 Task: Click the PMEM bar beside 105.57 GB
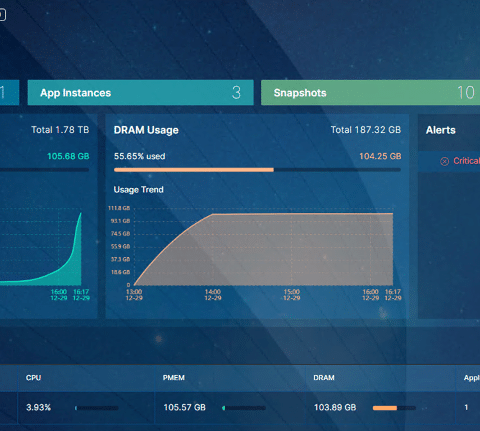pyautogui.click(x=244, y=408)
